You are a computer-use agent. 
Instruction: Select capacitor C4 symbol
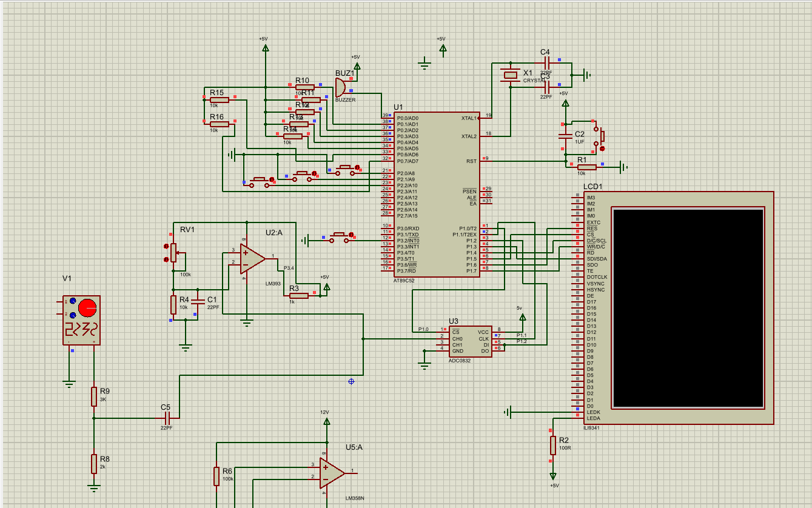click(546, 63)
